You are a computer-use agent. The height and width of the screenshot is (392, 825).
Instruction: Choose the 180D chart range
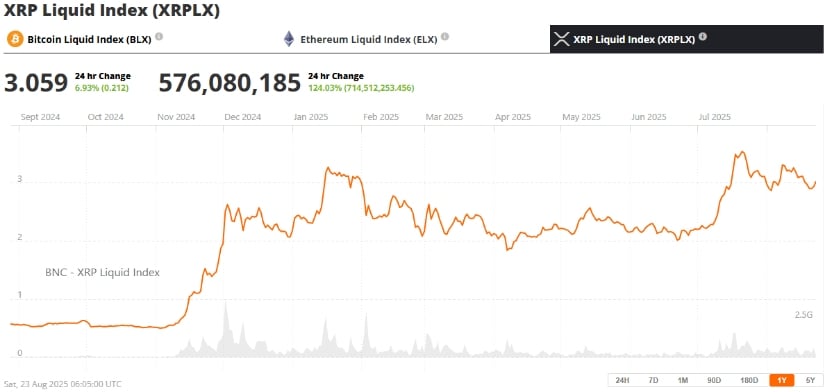coord(749,380)
